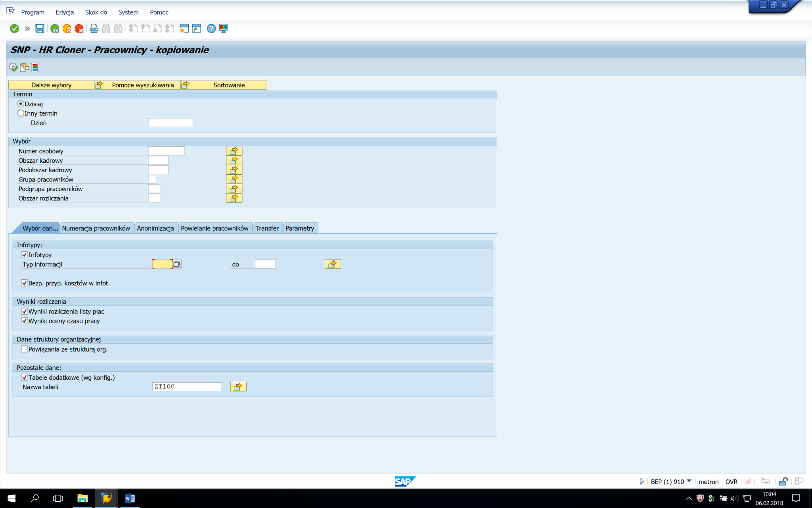Click the Typ informacji 'do' field

(x=265, y=264)
